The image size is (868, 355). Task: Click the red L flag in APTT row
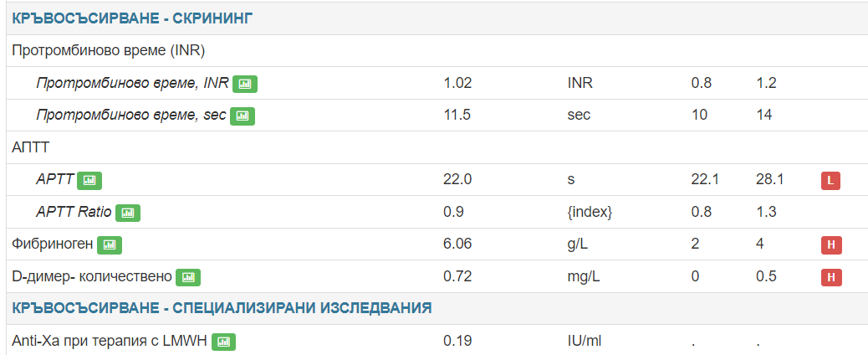click(x=830, y=180)
